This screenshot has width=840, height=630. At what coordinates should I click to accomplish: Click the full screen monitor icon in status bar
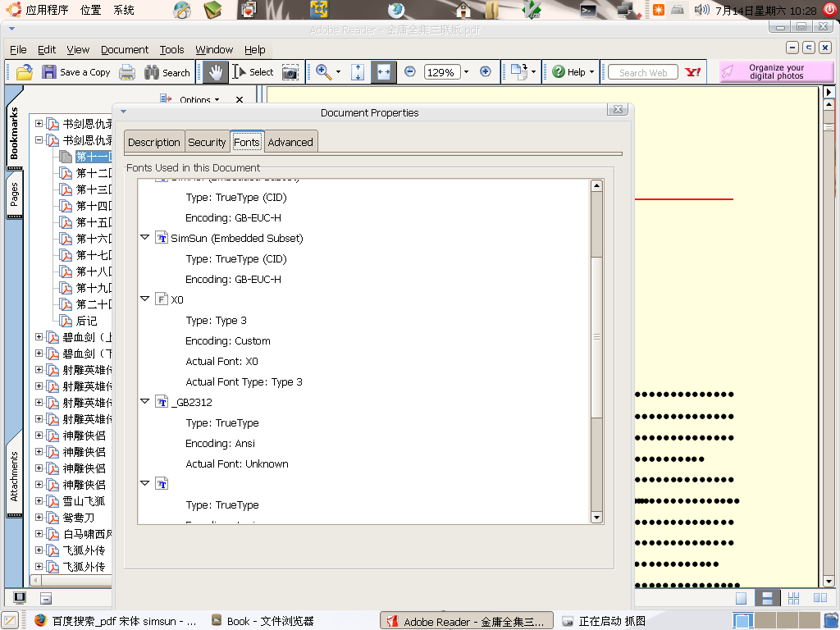click(20, 598)
